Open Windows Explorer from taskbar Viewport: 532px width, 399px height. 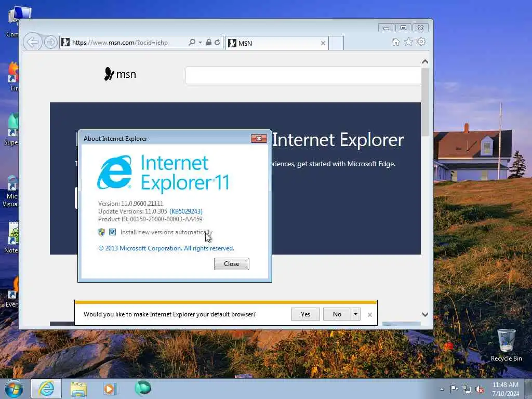79,389
